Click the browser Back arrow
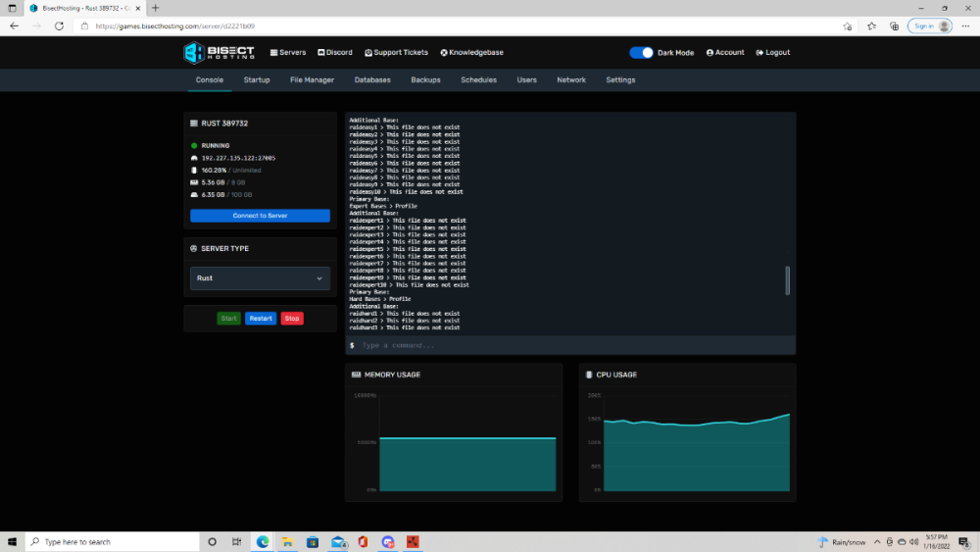The width and height of the screenshot is (980, 552). [x=15, y=26]
